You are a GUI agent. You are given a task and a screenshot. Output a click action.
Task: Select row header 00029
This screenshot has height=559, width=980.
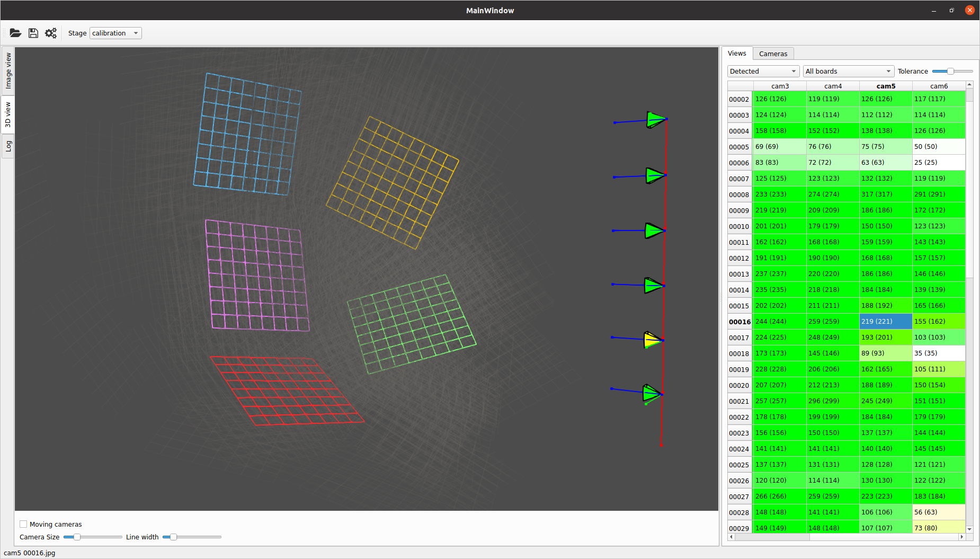coord(740,528)
